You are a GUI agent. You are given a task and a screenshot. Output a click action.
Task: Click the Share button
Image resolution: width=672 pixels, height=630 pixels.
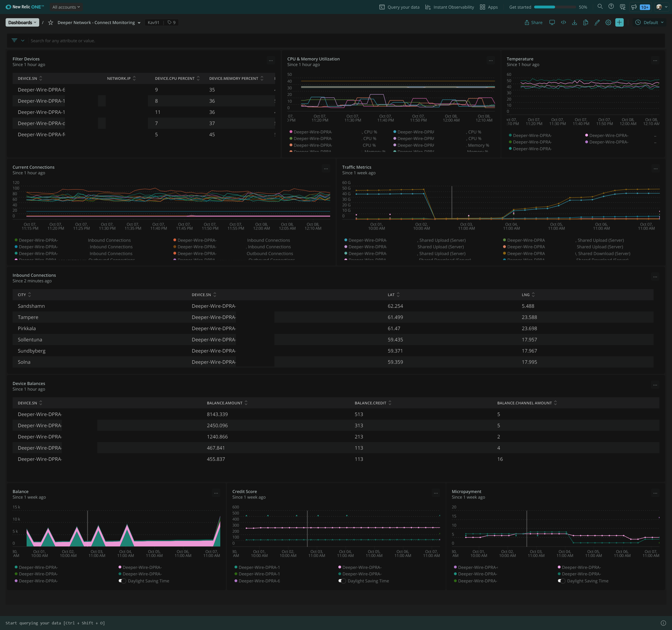533,22
